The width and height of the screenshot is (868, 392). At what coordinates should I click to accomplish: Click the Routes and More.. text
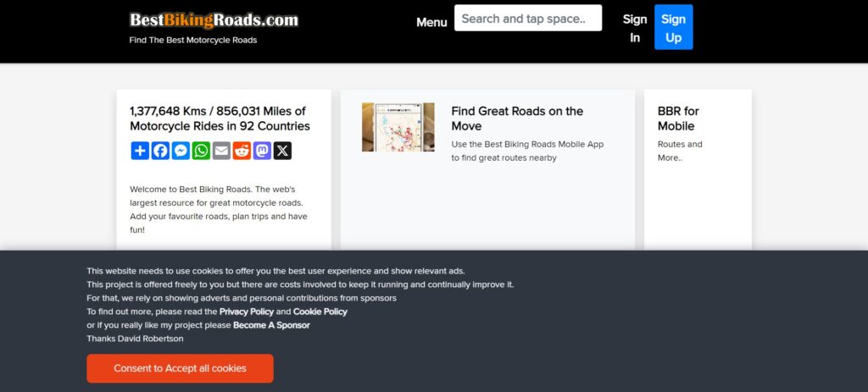tap(680, 151)
